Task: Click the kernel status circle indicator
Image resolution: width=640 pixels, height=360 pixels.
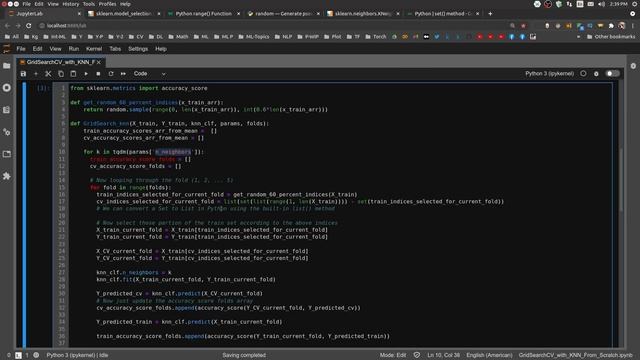Action: [x=583, y=73]
